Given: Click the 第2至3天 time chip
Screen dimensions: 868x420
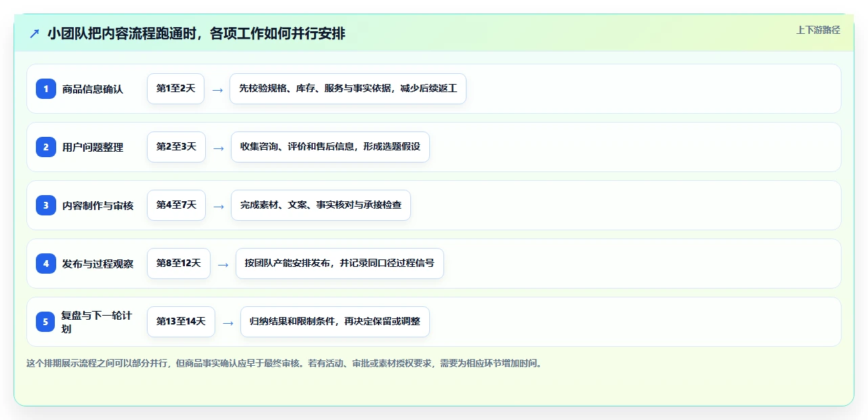Looking at the screenshot, I should (176, 147).
